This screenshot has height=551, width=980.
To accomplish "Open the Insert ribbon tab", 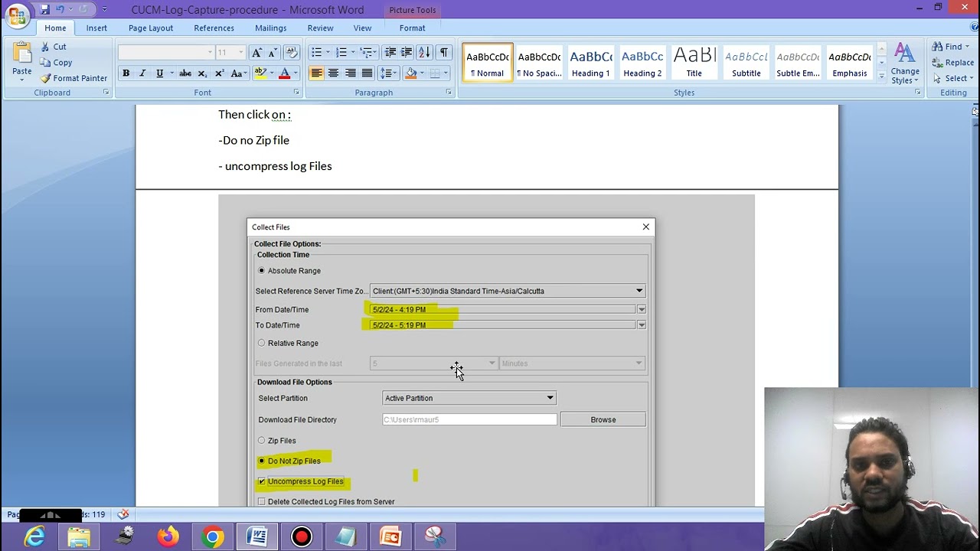I will coord(96,28).
